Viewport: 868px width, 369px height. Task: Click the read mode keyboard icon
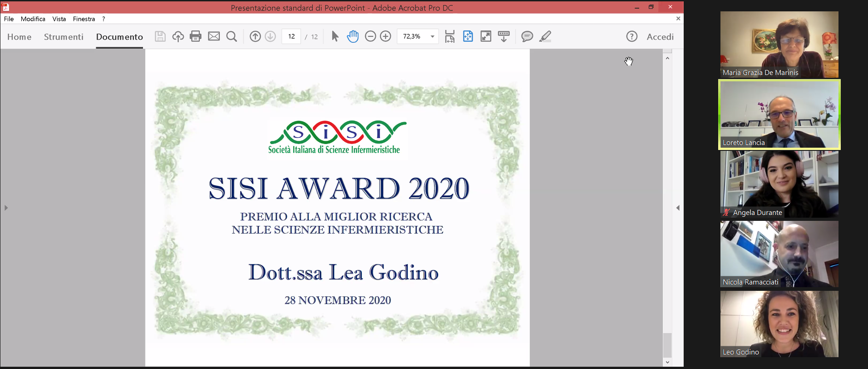tap(504, 36)
